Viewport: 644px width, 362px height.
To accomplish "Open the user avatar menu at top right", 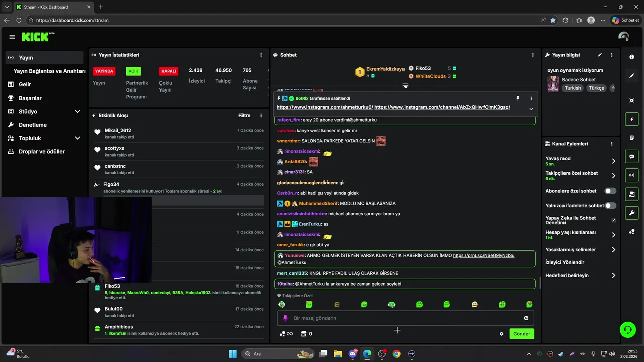I will (624, 37).
